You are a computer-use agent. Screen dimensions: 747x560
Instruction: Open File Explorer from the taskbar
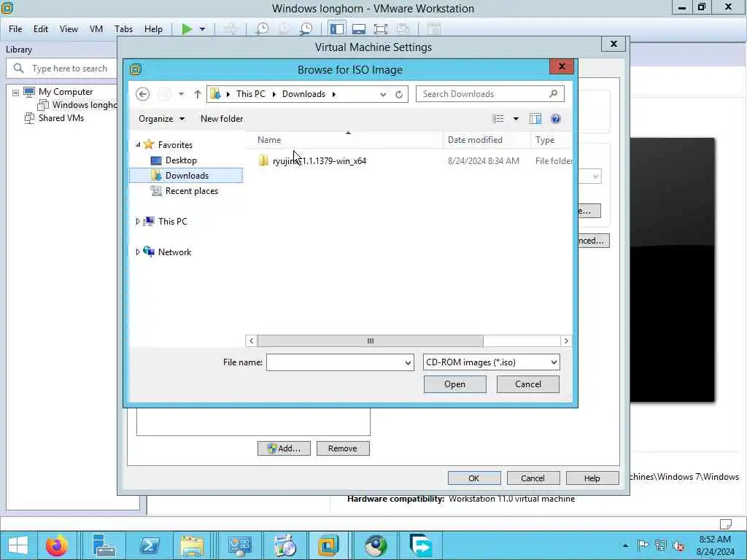[192, 545]
